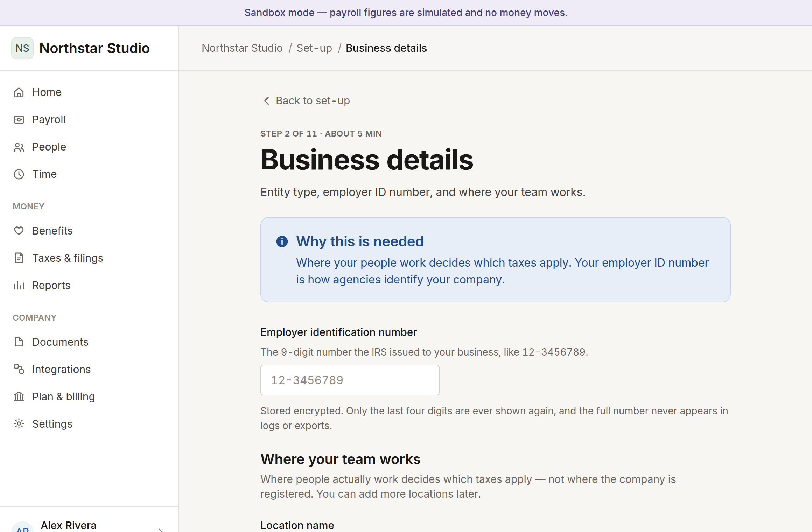Click Northstar Studio breadcrumb link
The width and height of the screenshot is (812, 532).
(x=242, y=48)
